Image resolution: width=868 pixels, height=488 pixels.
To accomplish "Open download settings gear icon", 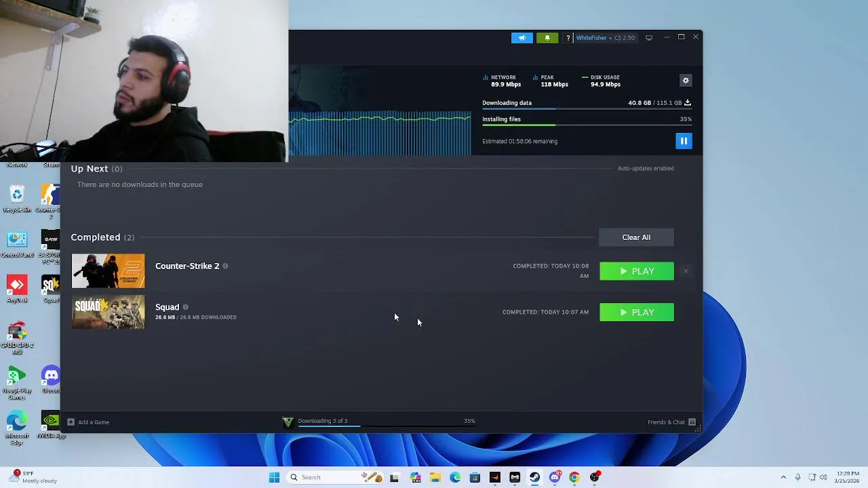I will [x=686, y=81].
